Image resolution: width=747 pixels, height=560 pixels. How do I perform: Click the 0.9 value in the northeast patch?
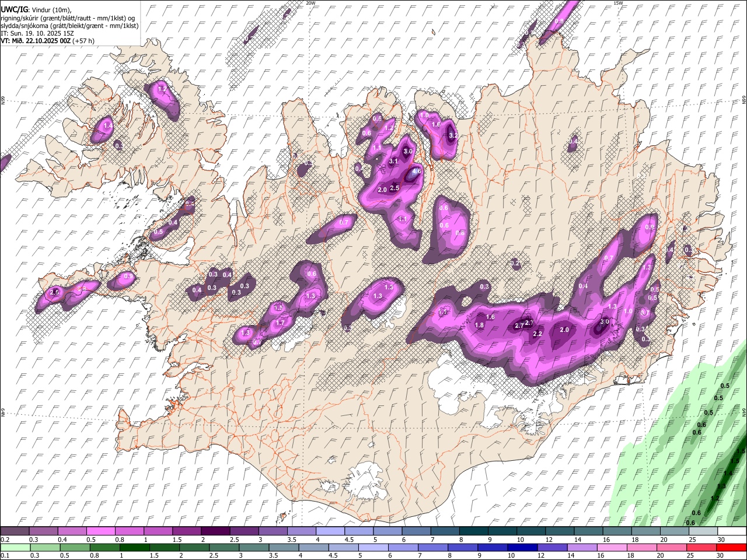[x=650, y=228]
